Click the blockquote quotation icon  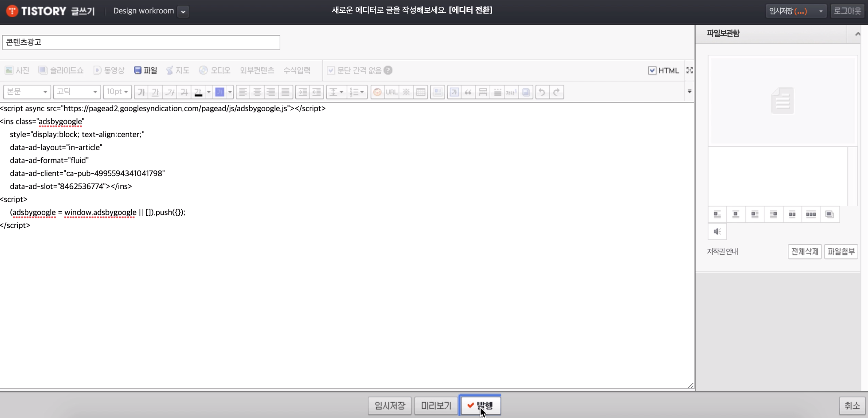[x=468, y=92]
